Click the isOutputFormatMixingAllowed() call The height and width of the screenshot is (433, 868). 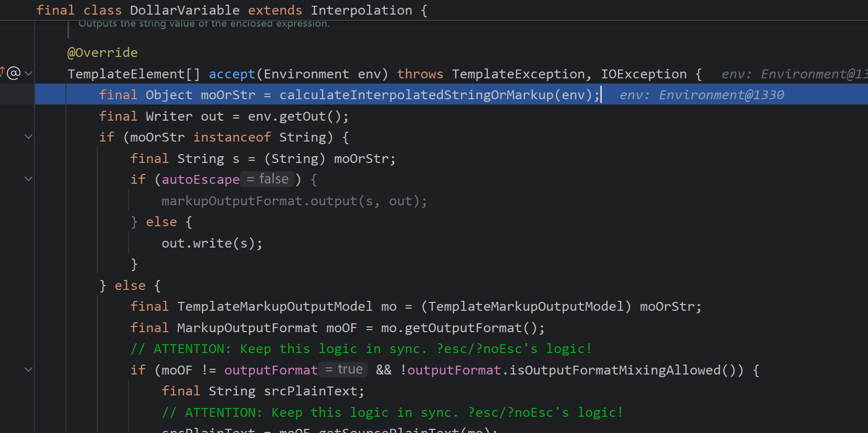point(623,370)
